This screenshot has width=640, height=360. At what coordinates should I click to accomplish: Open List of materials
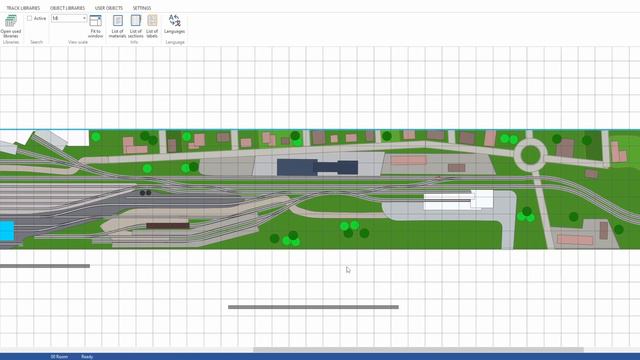point(118,26)
